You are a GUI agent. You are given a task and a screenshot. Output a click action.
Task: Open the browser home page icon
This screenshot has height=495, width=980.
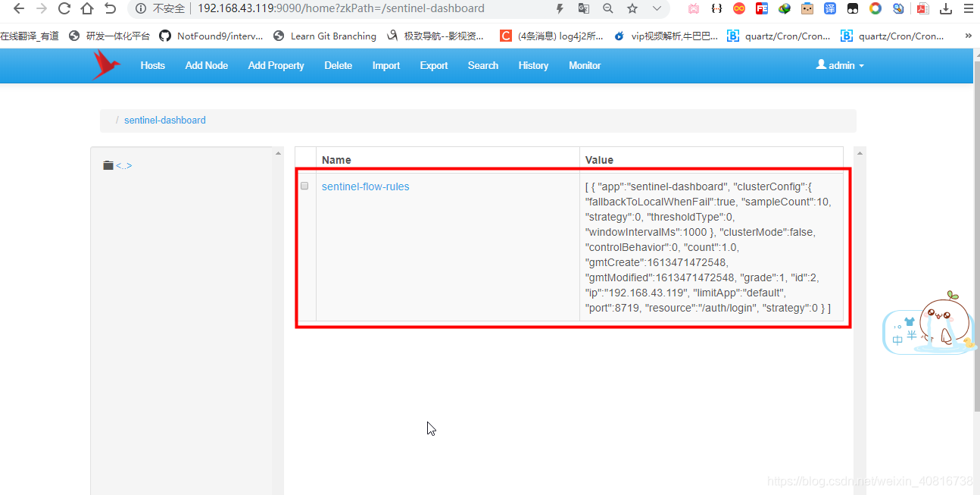point(87,8)
